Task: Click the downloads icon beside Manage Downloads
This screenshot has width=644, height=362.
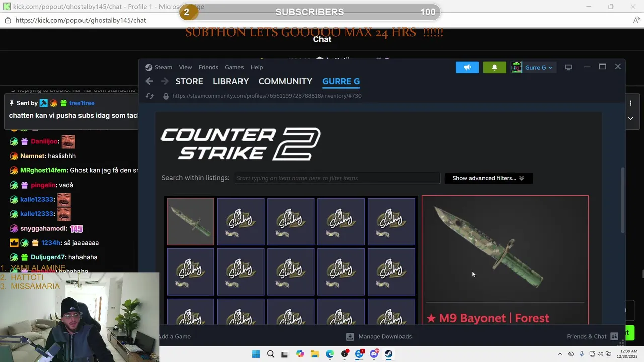Action: coord(350,337)
